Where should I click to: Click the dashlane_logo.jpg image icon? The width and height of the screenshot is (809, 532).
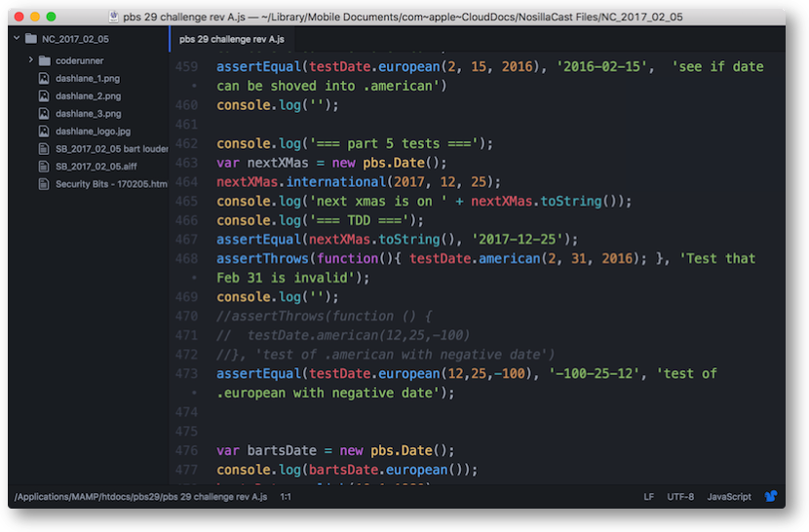click(44, 131)
